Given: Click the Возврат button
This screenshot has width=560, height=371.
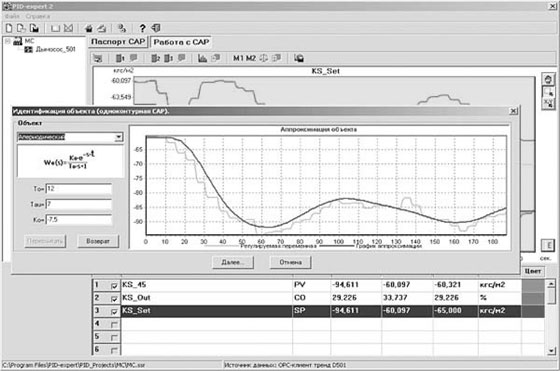Looking at the screenshot, I should [98, 241].
